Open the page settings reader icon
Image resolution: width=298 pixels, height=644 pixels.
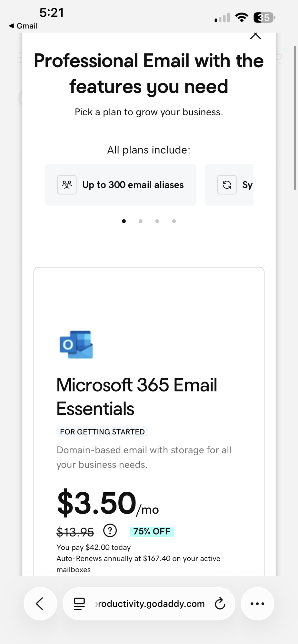79,604
